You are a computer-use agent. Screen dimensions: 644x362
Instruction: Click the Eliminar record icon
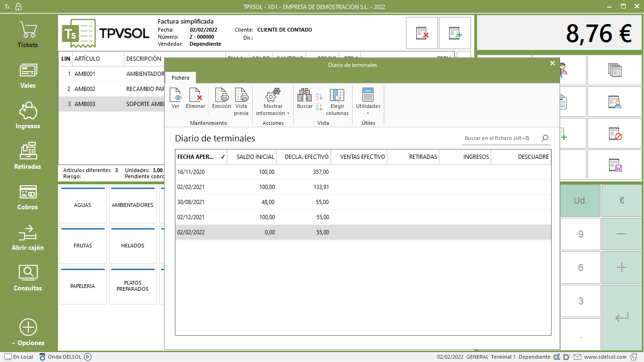[195, 99]
